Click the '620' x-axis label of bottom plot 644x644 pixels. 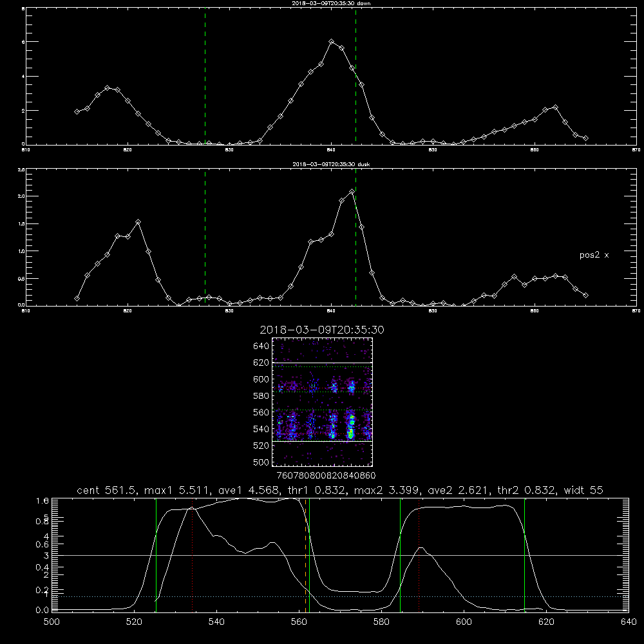(547, 622)
